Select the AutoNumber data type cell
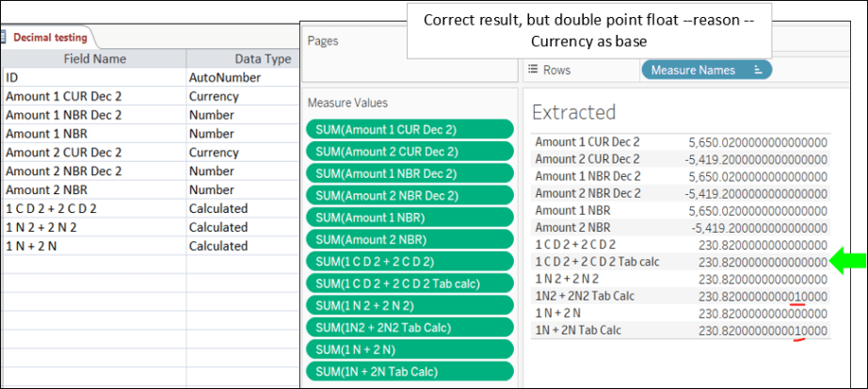The image size is (868, 389). pyautogui.click(x=244, y=77)
